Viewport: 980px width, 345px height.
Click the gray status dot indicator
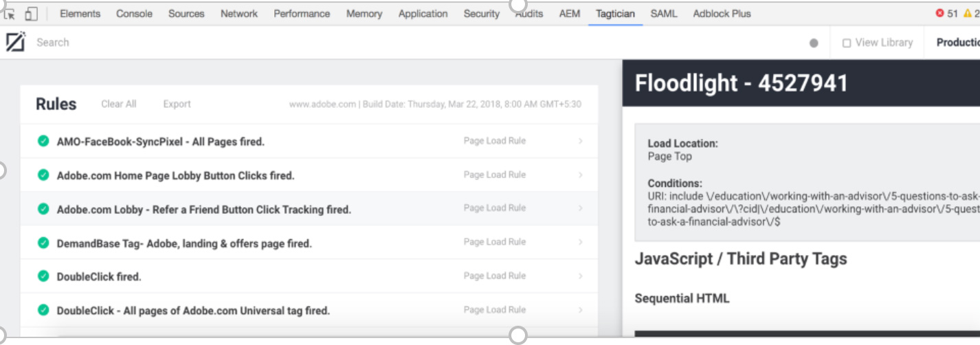814,43
